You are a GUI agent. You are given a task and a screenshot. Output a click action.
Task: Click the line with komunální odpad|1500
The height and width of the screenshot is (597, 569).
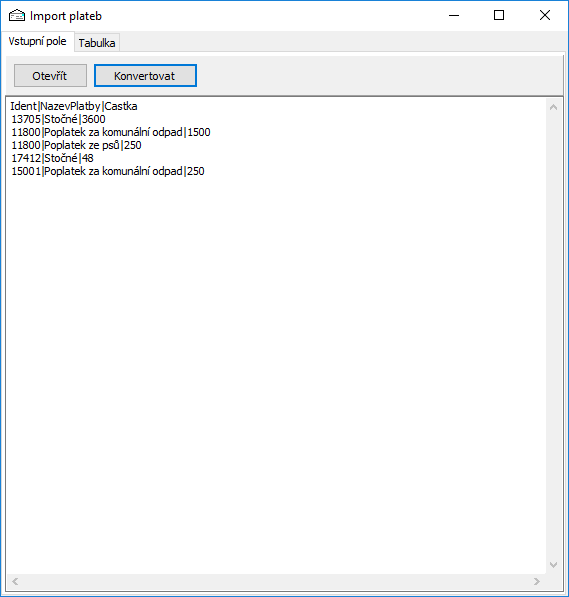click(x=111, y=132)
